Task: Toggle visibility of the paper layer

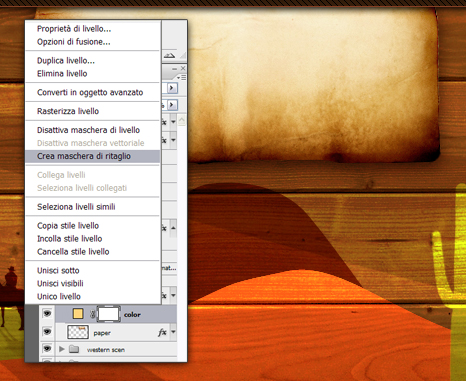Action: [x=47, y=332]
